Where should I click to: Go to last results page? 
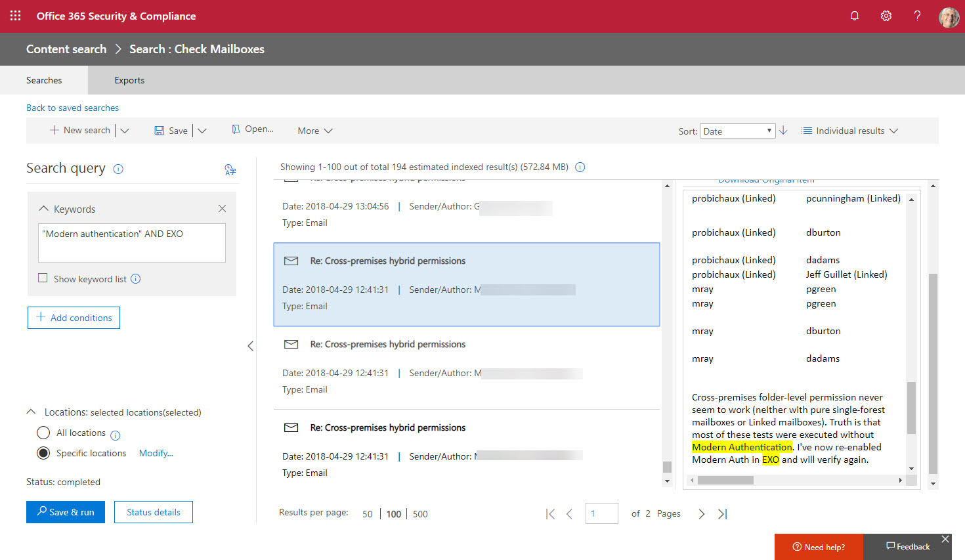coord(722,514)
